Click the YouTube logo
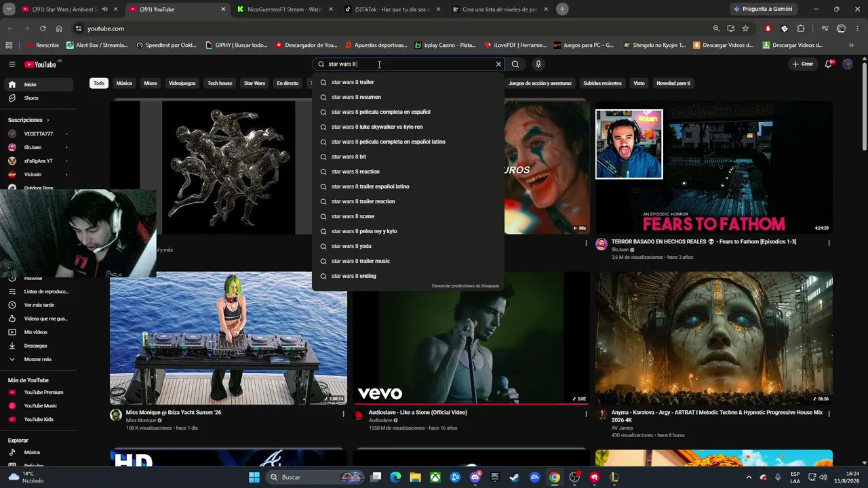868x488 pixels. [x=41, y=64]
